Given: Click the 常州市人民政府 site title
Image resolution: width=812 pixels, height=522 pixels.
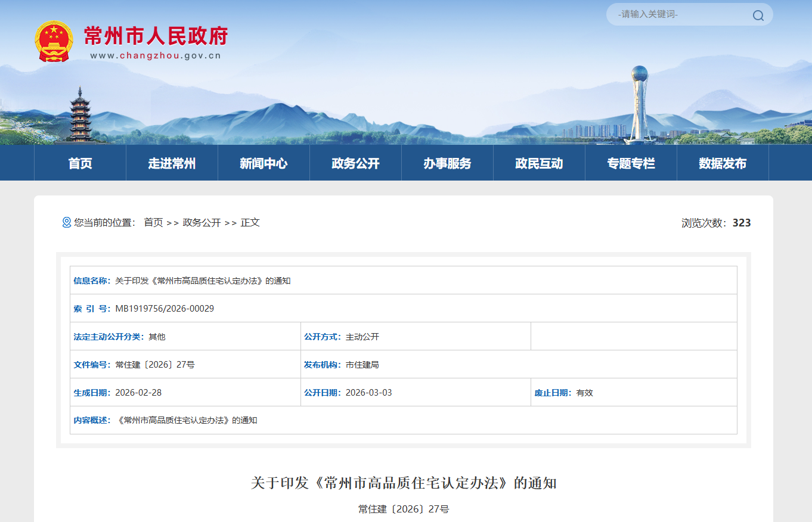Looking at the screenshot, I should 156,36.
